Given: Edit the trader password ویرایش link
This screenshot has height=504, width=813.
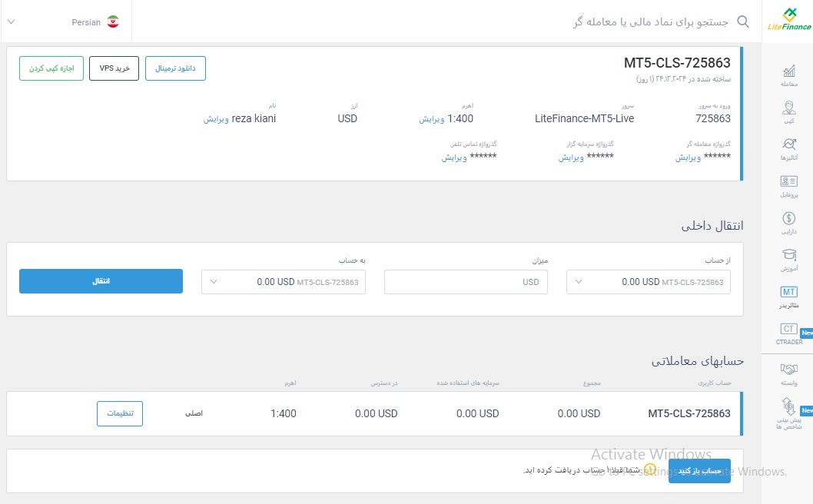Looking at the screenshot, I should pos(688,157).
